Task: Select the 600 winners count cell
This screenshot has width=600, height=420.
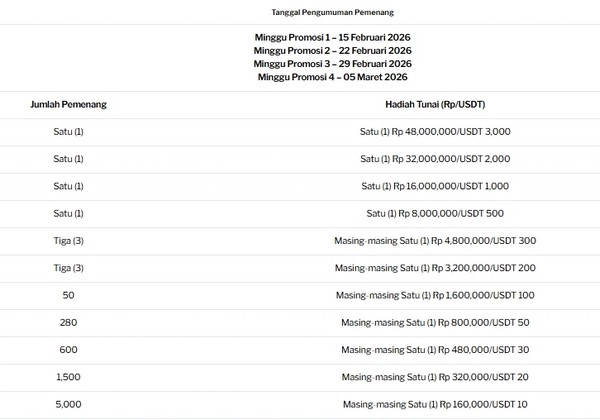Action: click(x=68, y=350)
